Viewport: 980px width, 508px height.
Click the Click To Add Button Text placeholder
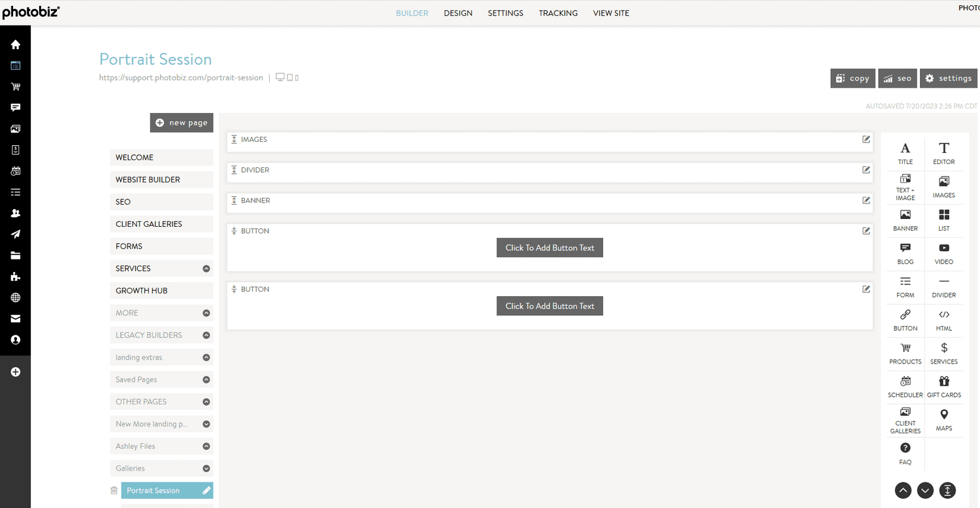pyautogui.click(x=549, y=247)
